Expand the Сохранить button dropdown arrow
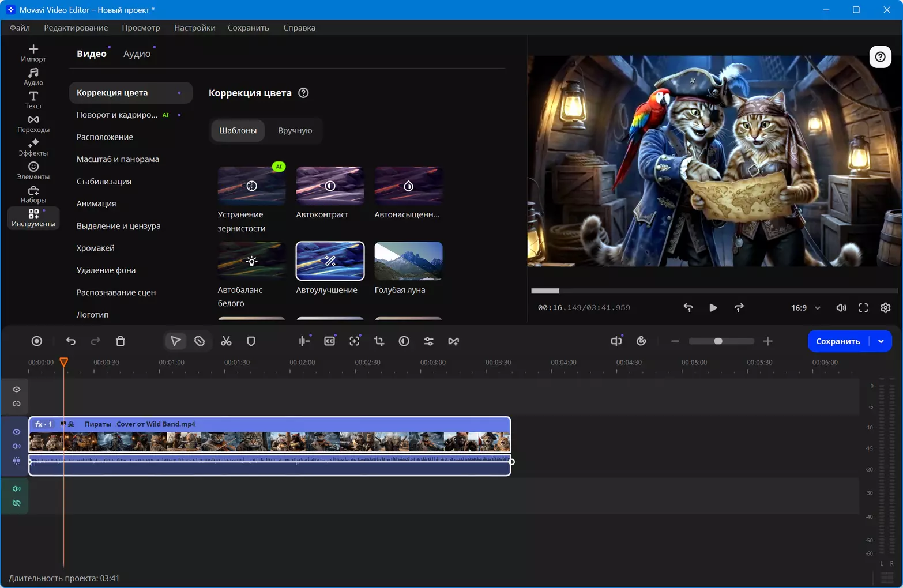This screenshot has height=588, width=903. tap(881, 341)
